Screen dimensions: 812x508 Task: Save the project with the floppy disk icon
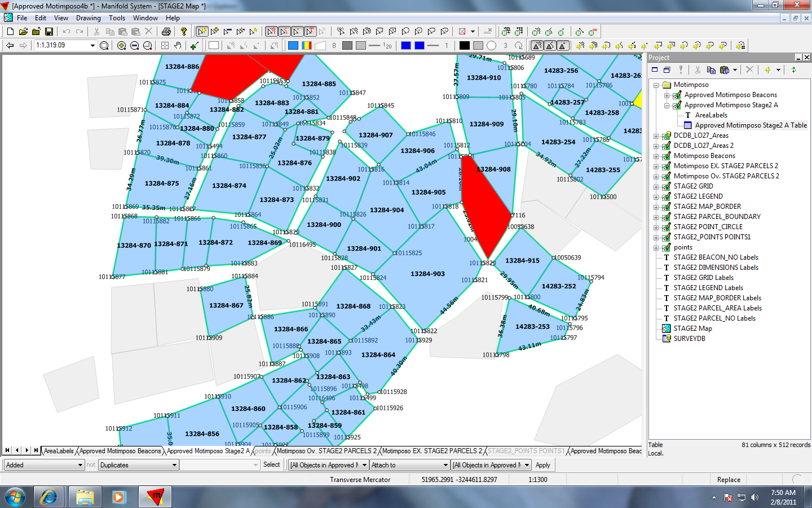pos(49,32)
